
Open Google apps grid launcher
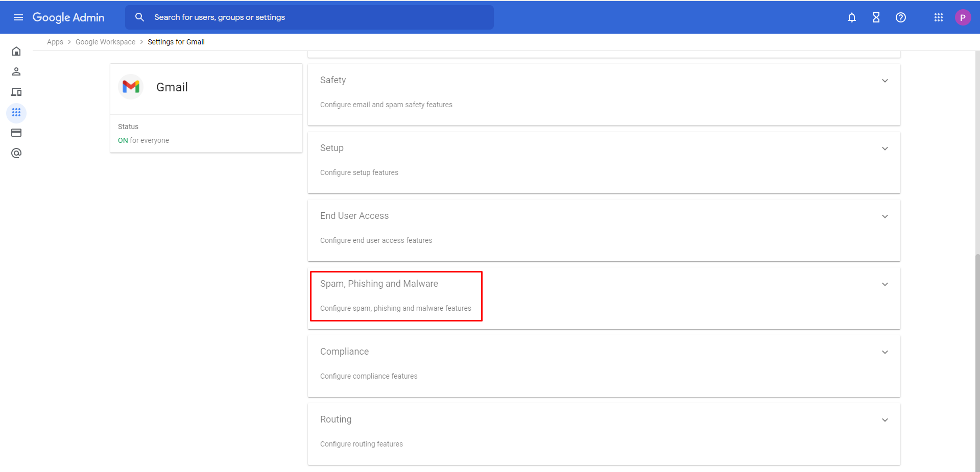(x=939, y=17)
